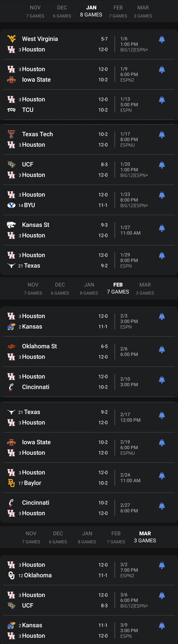Click the Texas Longhorns logo in 1/29 game
178x644 pixels.
click(x=11, y=265)
